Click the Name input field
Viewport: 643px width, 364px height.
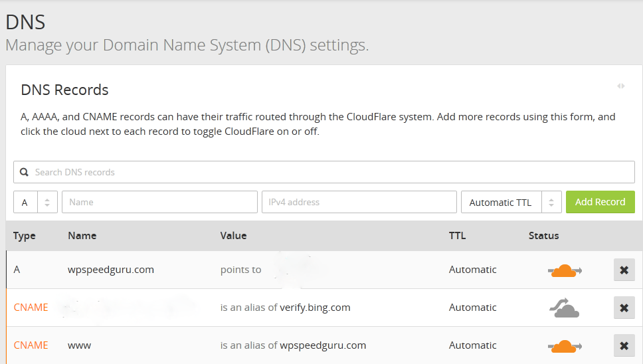point(159,202)
